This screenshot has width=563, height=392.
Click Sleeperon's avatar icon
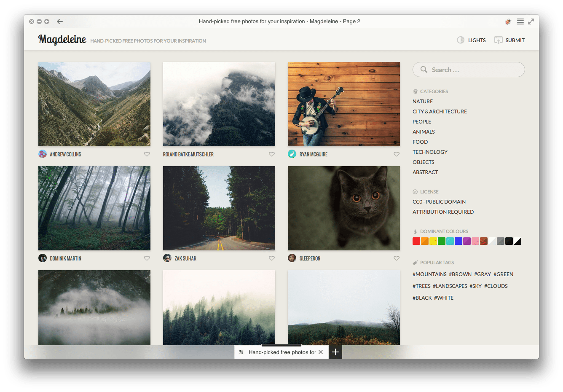pos(292,258)
